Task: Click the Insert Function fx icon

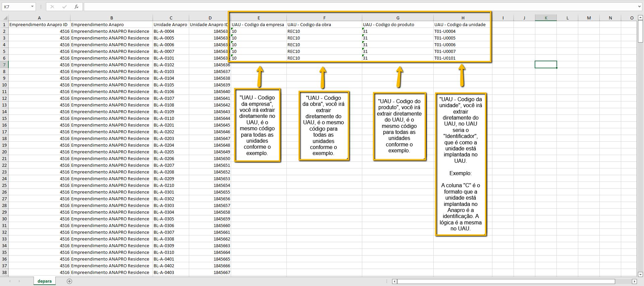Action: coord(76,7)
